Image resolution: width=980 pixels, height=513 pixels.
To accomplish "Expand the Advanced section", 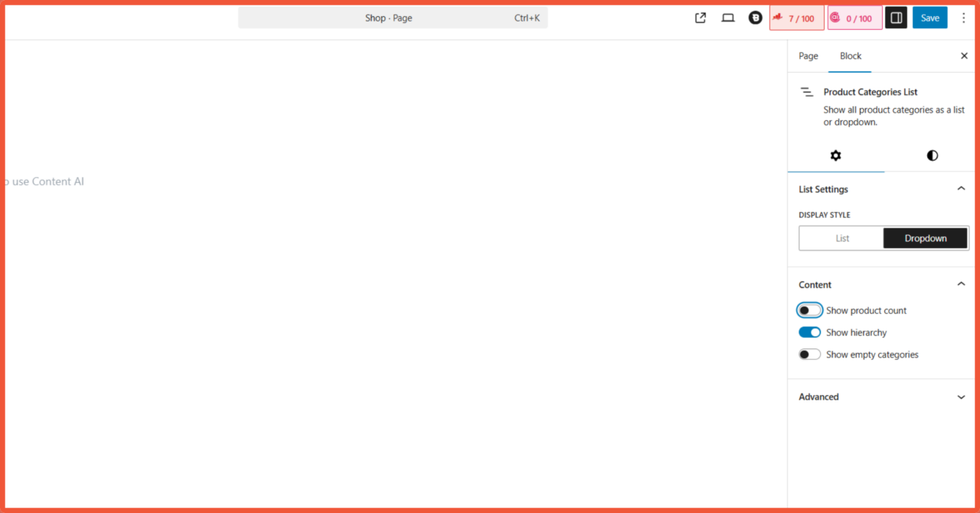I will pyautogui.click(x=961, y=397).
